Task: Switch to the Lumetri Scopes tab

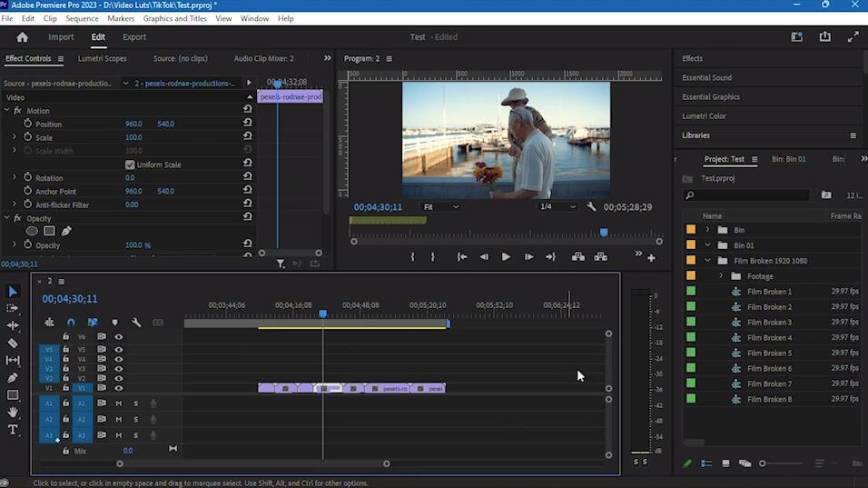Action: pyautogui.click(x=102, y=58)
